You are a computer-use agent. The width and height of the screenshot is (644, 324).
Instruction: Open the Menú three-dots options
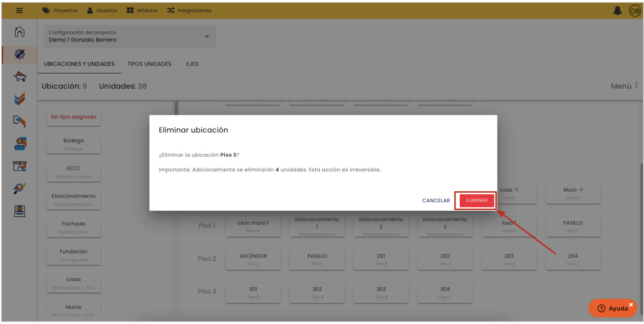coord(636,86)
